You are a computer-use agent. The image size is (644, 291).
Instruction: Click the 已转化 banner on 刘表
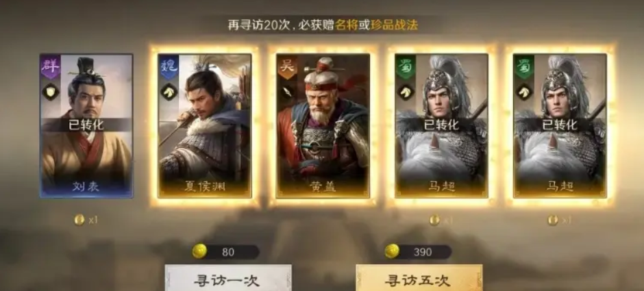(x=86, y=125)
